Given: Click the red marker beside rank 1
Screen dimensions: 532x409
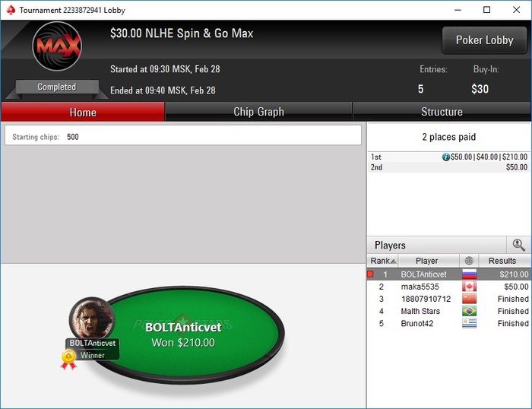Looking at the screenshot, I should (370, 274).
